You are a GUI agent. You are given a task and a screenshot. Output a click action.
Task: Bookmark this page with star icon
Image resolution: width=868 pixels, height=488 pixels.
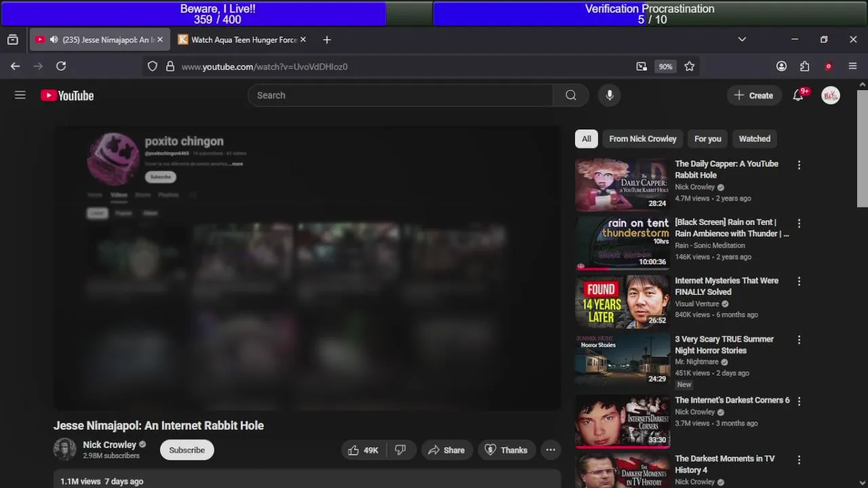pos(690,66)
